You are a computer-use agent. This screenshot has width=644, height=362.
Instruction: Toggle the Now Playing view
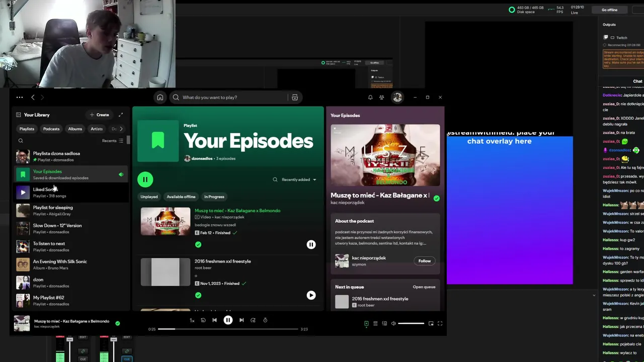[x=366, y=324]
